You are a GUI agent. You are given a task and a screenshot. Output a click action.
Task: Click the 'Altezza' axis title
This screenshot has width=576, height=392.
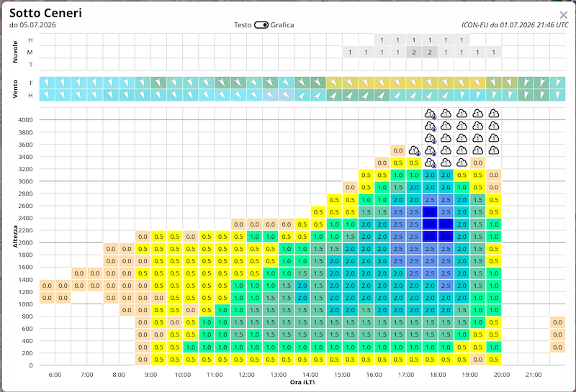coord(15,236)
